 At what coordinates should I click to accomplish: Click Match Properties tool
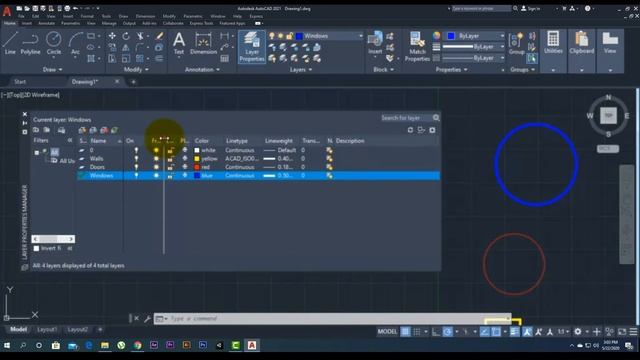pyautogui.click(x=417, y=47)
